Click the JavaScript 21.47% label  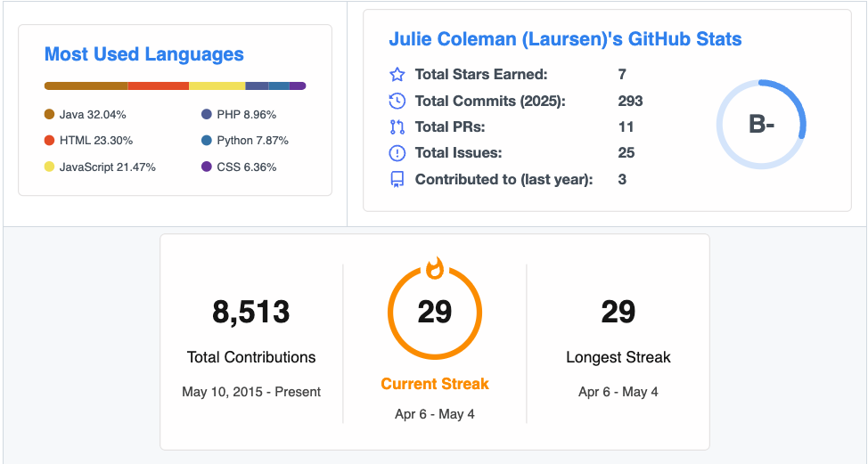tap(108, 167)
